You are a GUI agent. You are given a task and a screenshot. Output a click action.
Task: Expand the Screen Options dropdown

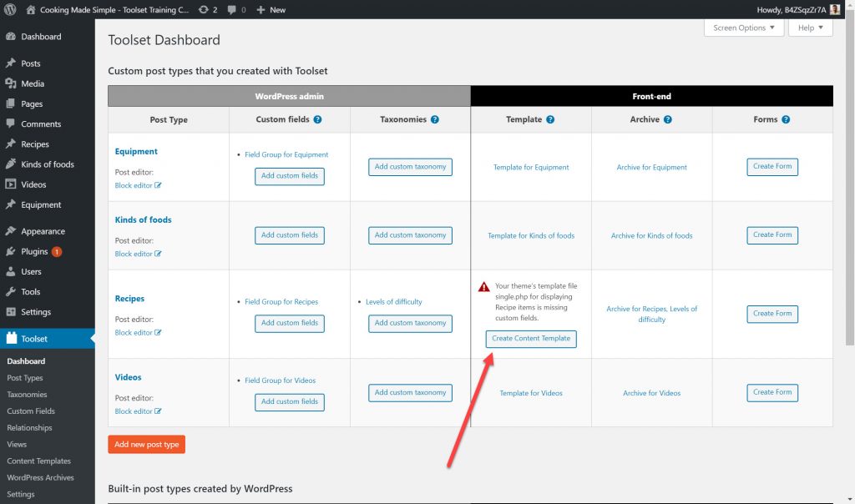[744, 28]
